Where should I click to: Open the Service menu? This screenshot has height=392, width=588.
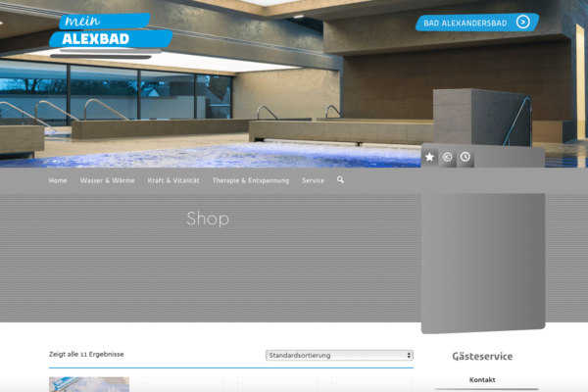313,181
